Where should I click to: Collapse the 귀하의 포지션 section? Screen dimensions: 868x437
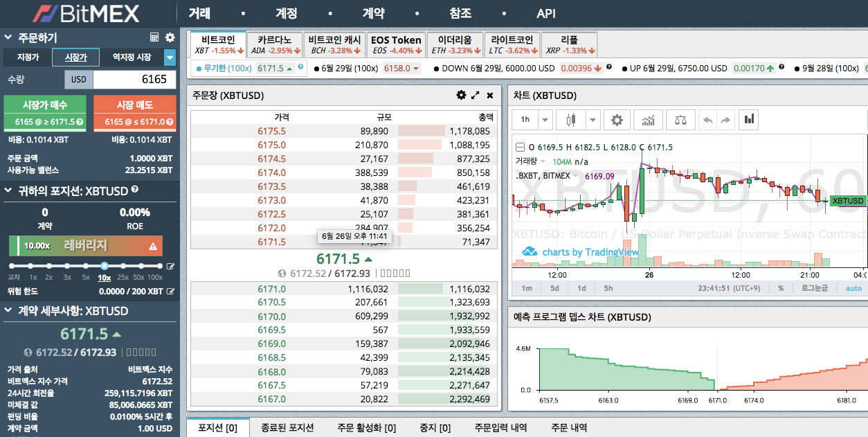(x=8, y=190)
